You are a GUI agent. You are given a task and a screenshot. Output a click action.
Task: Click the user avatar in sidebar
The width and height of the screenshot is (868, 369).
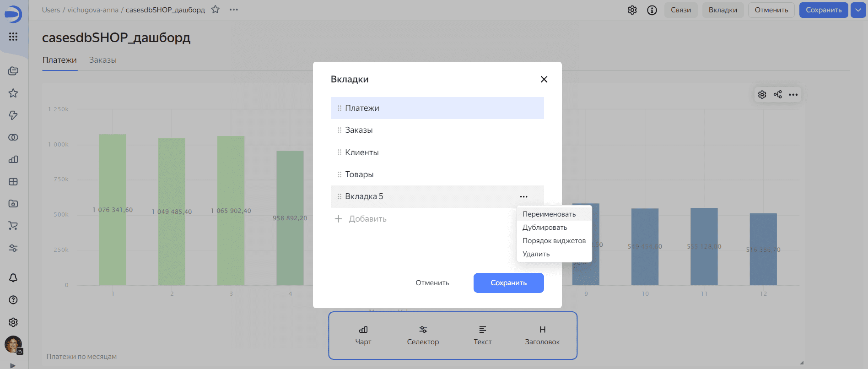pyautogui.click(x=13, y=344)
